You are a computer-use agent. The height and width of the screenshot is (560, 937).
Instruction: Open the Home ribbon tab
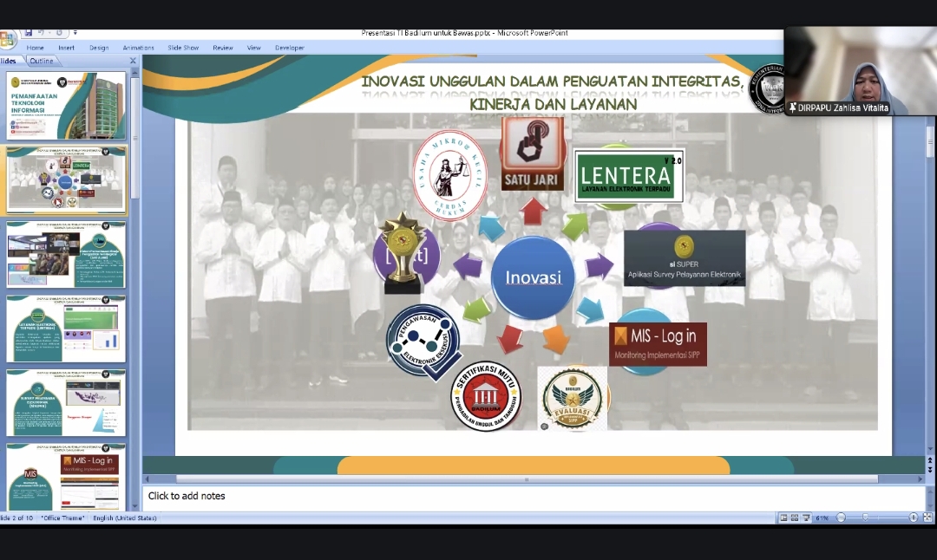click(x=36, y=48)
